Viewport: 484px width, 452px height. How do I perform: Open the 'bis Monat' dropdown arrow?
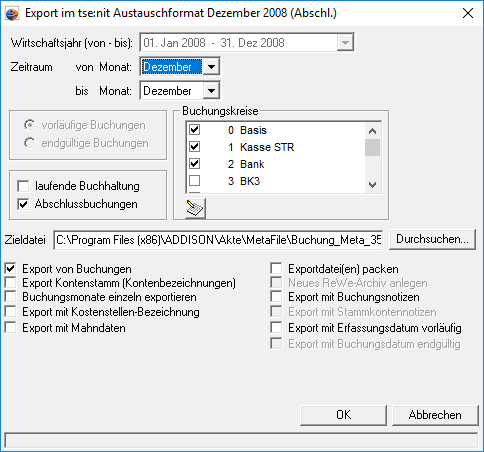pos(211,91)
